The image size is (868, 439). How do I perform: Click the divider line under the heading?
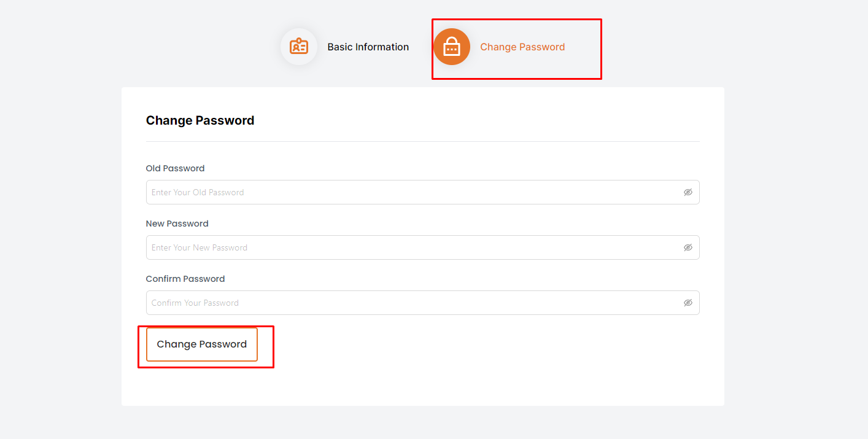(422, 141)
